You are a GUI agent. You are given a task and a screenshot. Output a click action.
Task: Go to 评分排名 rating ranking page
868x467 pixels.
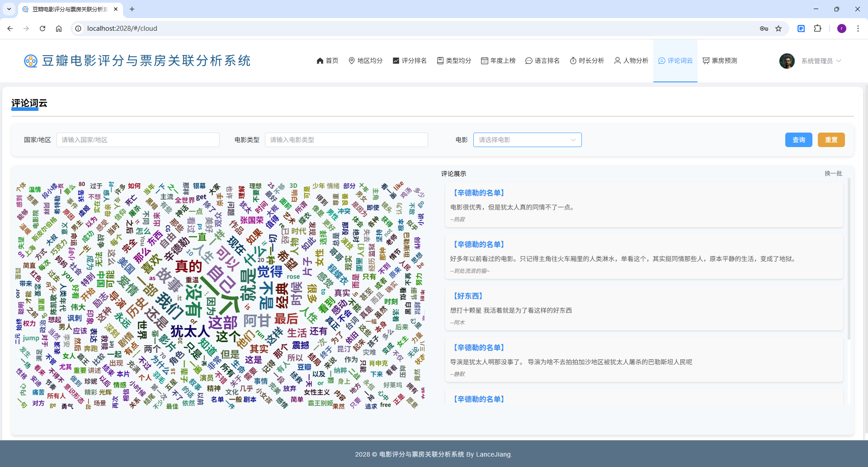click(x=410, y=61)
